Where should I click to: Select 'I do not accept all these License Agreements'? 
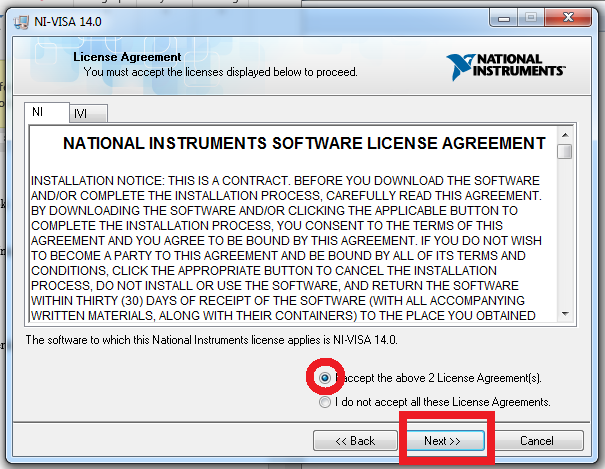coord(325,402)
